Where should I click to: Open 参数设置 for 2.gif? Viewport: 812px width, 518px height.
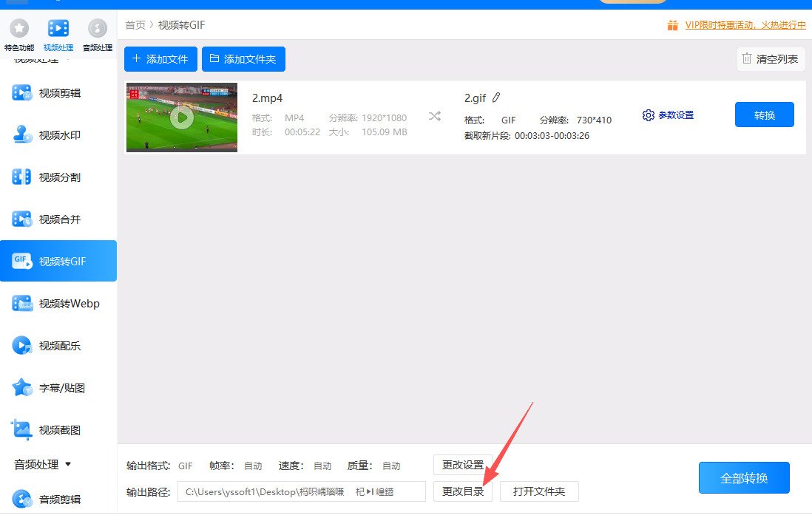[x=668, y=115]
